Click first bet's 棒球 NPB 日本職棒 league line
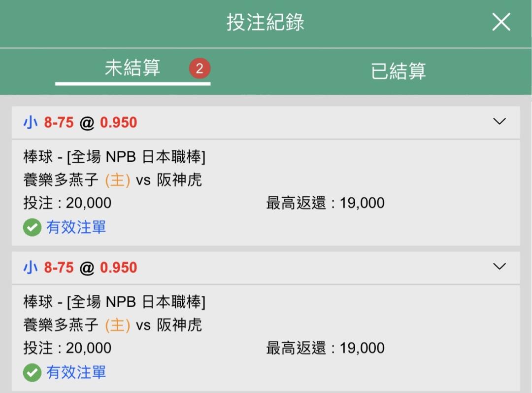This screenshot has height=393, width=532. click(114, 157)
